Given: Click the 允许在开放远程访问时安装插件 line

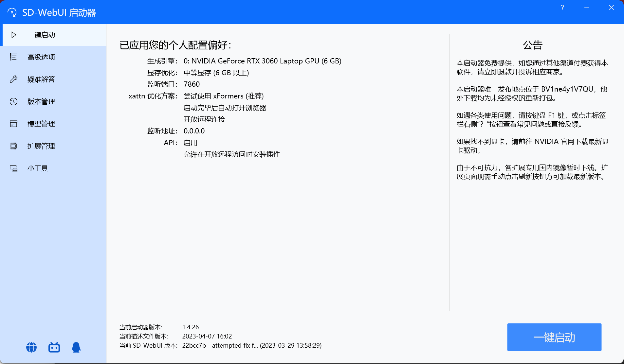Looking at the screenshot, I should click(x=232, y=154).
